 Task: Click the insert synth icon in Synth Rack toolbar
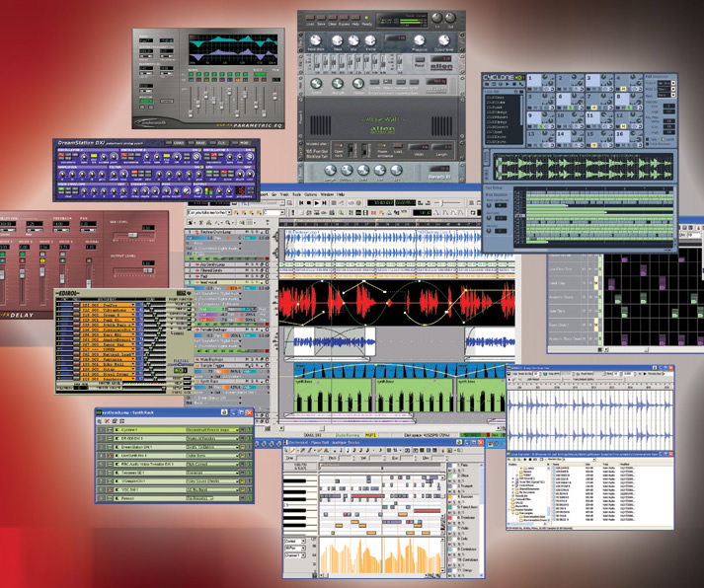click(x=99, y=421)
